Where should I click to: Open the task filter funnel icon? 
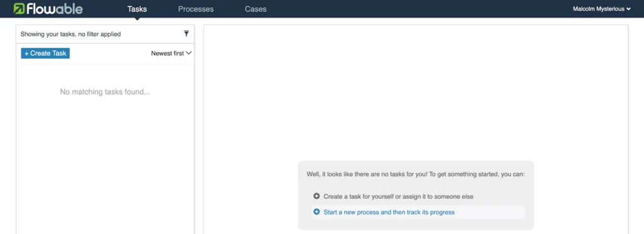[x=186, y=34]
